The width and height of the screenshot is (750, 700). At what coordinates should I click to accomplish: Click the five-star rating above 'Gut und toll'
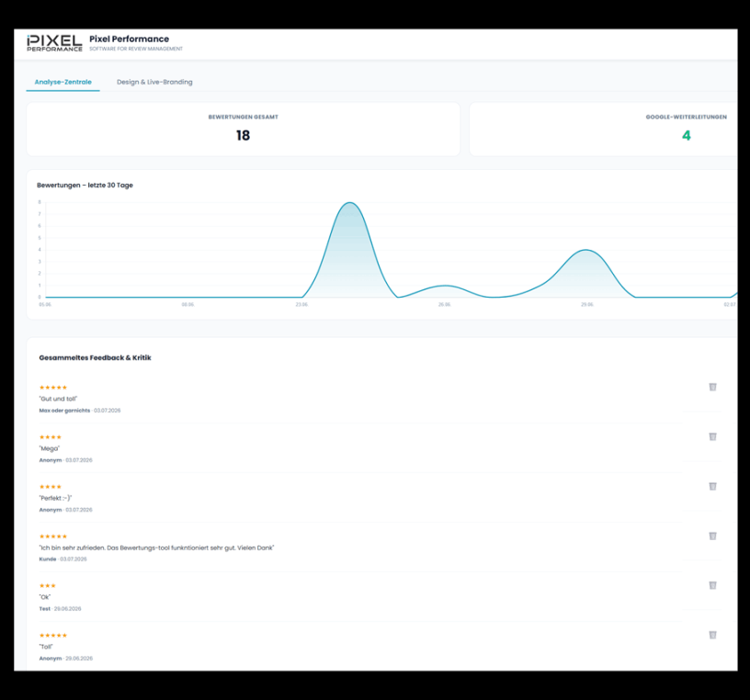point(53,388)
